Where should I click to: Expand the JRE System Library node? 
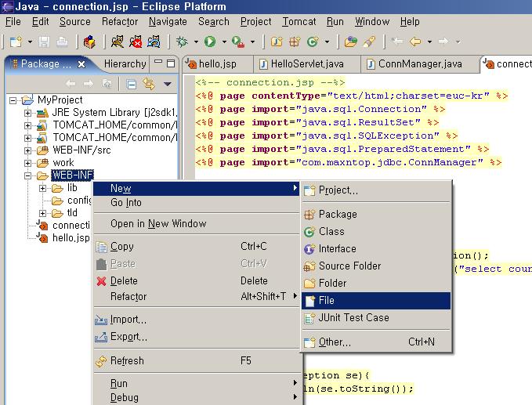[28, 113]
